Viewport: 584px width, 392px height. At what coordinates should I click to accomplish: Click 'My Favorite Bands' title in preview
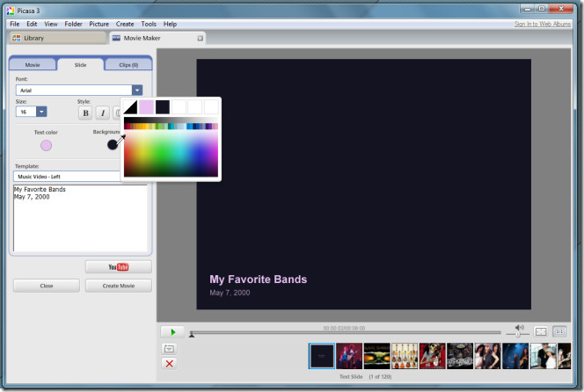tap(258, 279)
